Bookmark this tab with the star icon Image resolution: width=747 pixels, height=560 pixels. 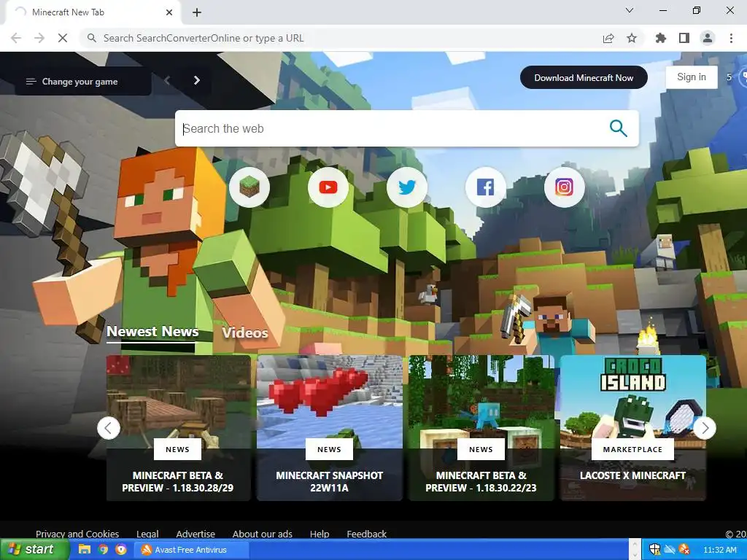click(632, 38)
